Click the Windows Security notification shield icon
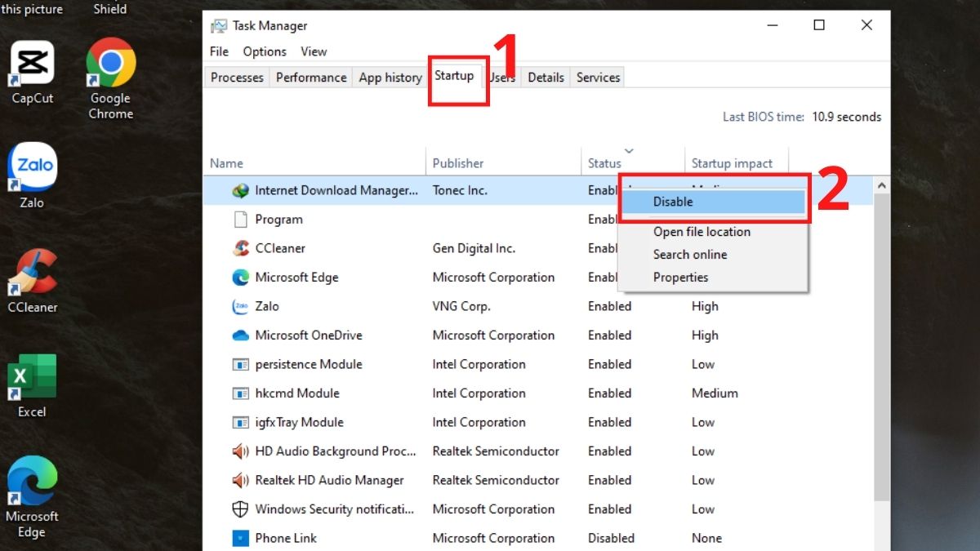Screen dimensions: 980x551 click(240, 509)
